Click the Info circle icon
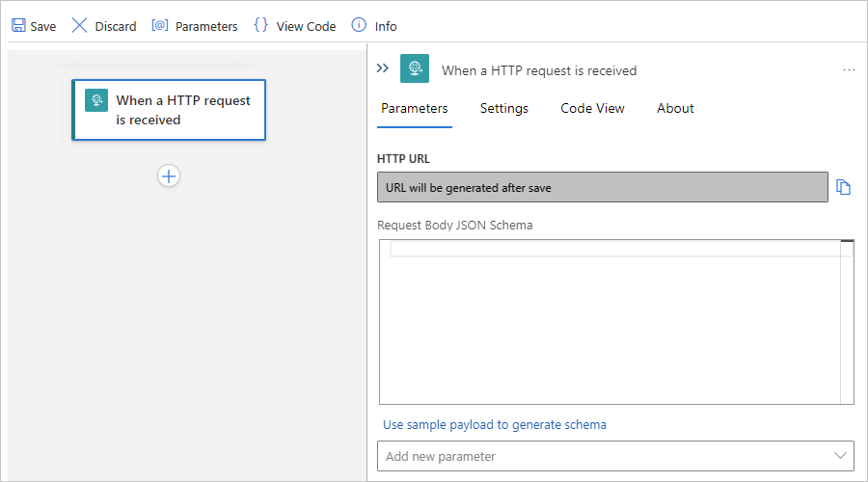This screenshot has width=868, height=482. click(x=359, y=26)
